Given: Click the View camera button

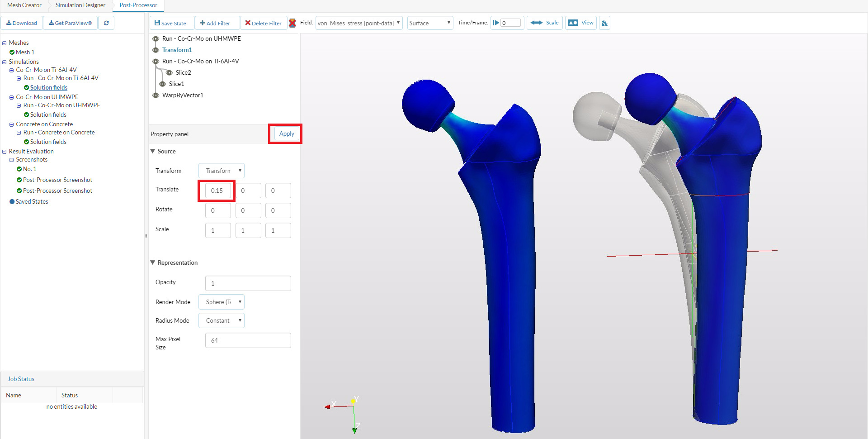Looking at the screenshot, I should [x=580, y=23].
